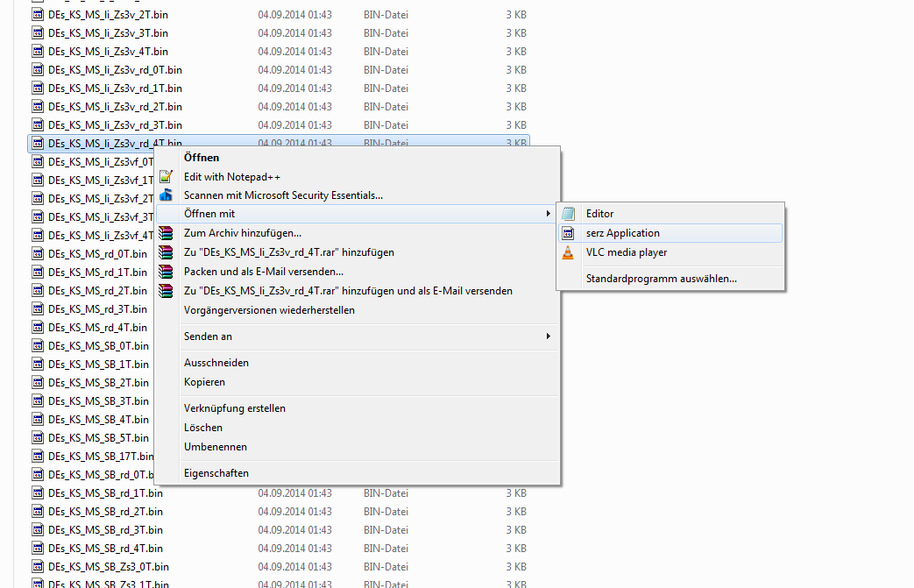
Task: Select Packen und als E-Mail versenden
Action: tap(264, 272)
